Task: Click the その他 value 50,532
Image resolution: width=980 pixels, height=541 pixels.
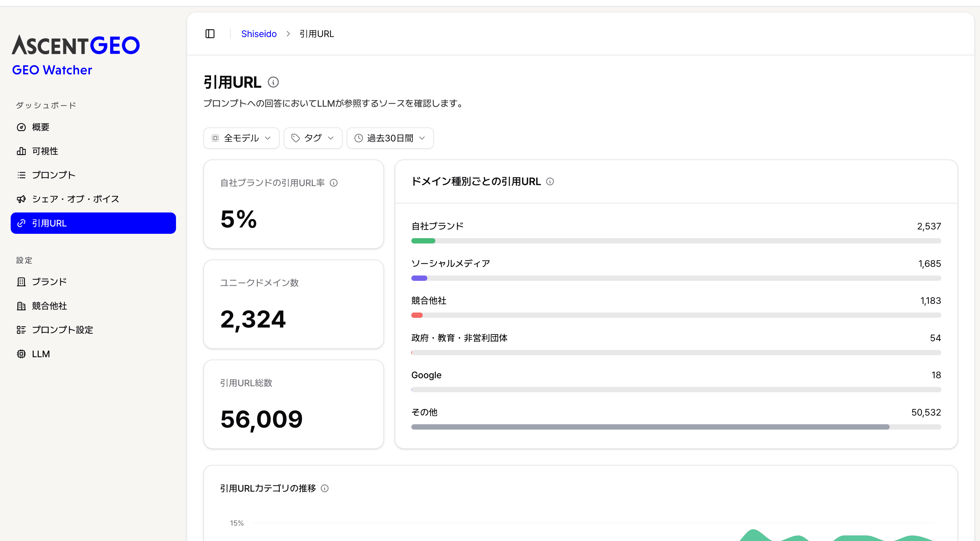Action: click(926, 413)
